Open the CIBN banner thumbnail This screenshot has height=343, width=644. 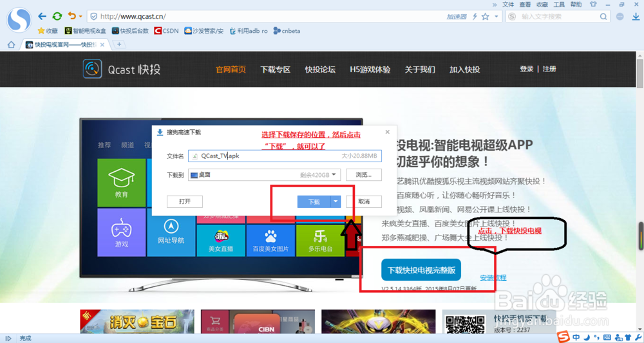tap(258, 321)
